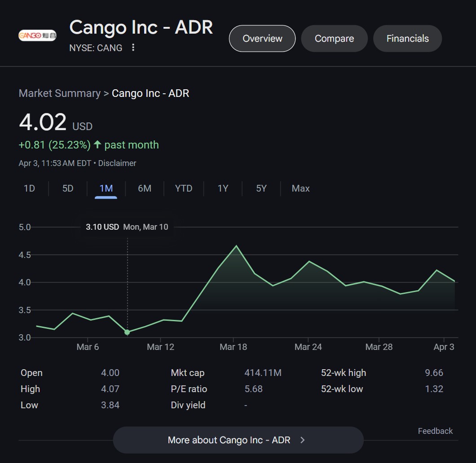
Task: Click the chevron on the More about button
Action: (302, 440)
